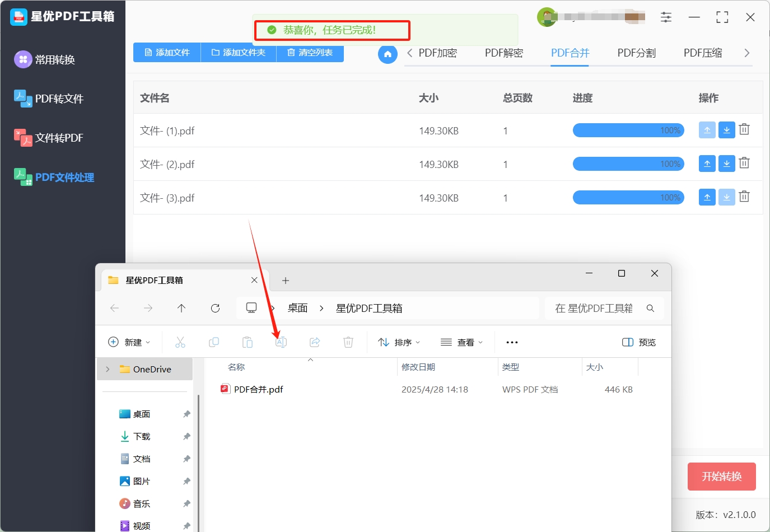Open the 查看 view dropdown
Image resolution: width=770 pixels, height=532 pixels.
(x=462, y=342)
